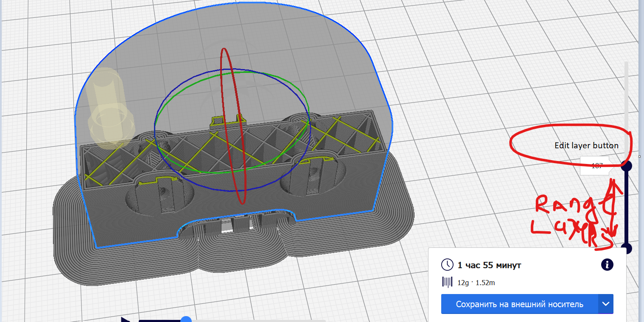Click the clock icon next to the print time
Image resolution: width=644 pixels, height=322 pixels.
point(448,264)
